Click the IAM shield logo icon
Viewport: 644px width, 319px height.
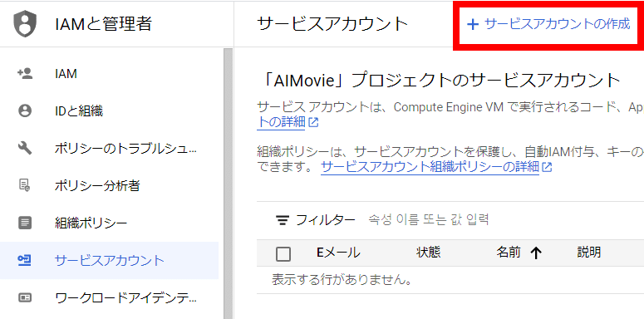[x=25, y=24]
